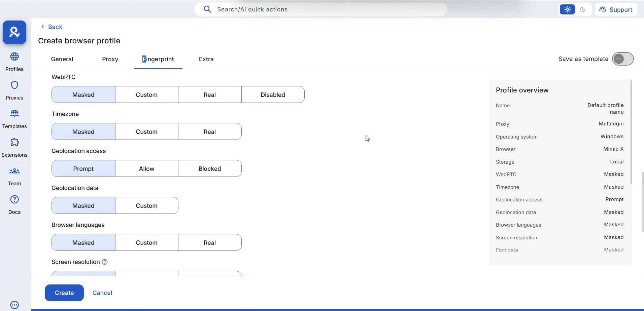Click the 'Multilogin' proxy value
Image resolution: width=644 pixels, height=311 pixels.
click(611, 124)
